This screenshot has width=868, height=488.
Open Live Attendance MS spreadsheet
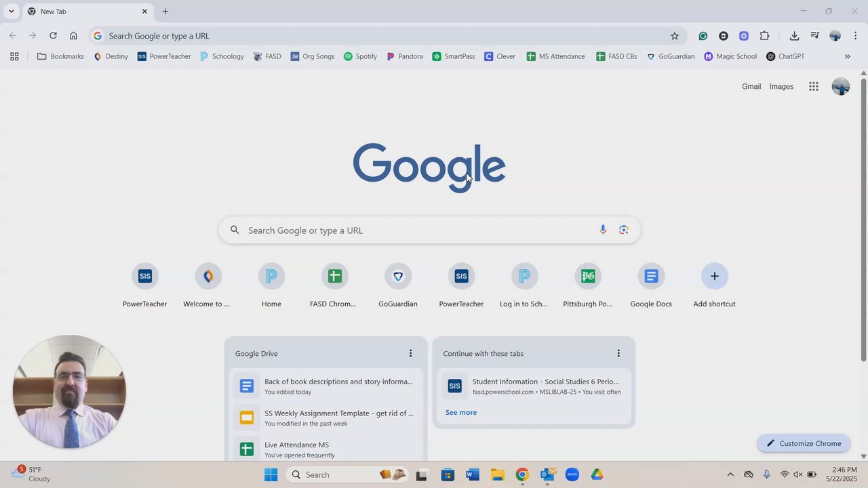(326, 449)
